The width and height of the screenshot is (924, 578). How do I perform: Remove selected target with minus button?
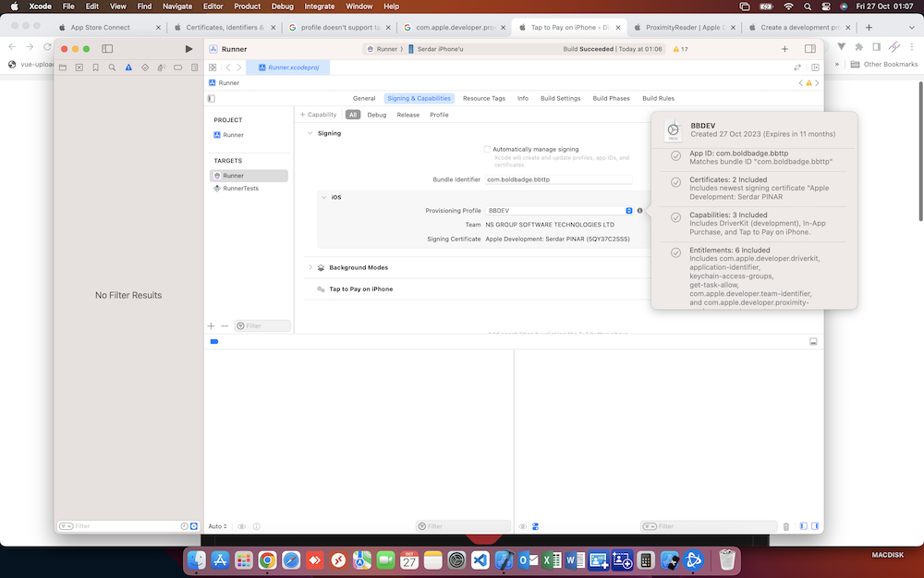point(225,326)
